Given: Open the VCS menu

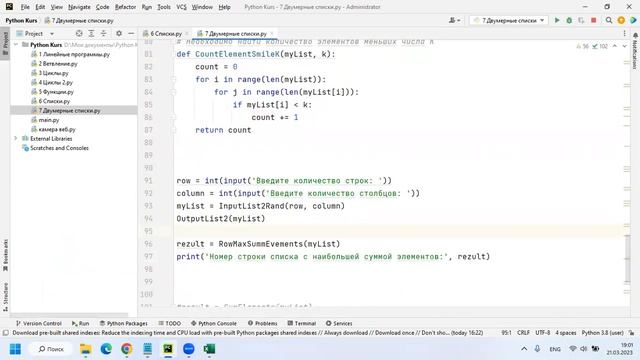Looking at the screenshot, I should 181,7.
